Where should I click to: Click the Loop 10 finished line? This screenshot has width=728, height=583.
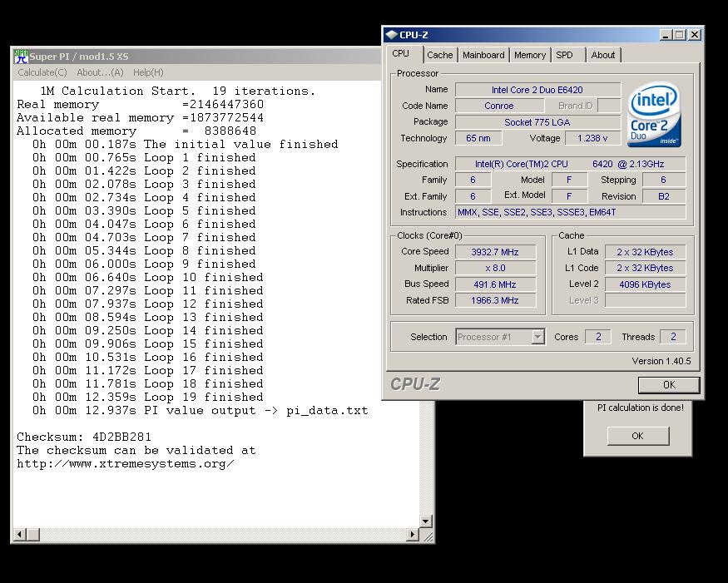pyautogui.click(x=147, y=277)
